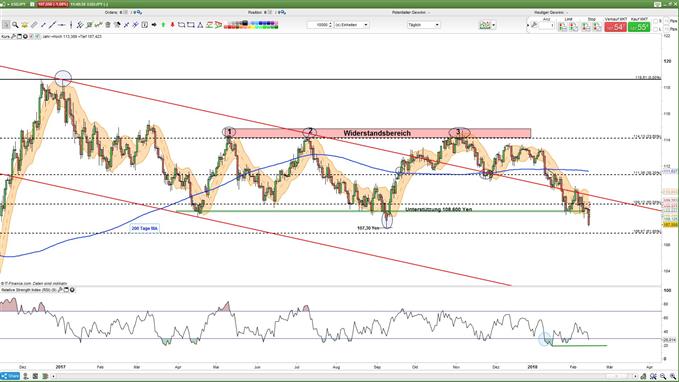Click the quantity stepper arrows

(x=331, y=25)
